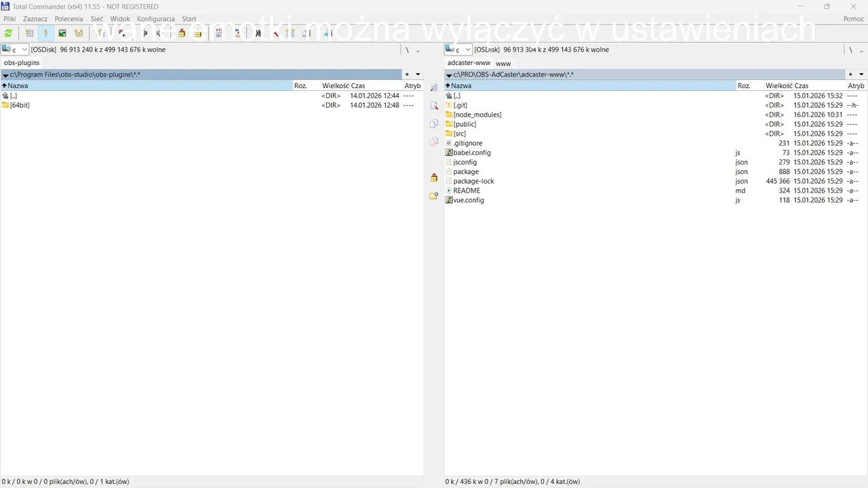Open the left panel drive dropdown
This screenshot has width=868, height=488.
pyautogui.click(x=15, y=49)
